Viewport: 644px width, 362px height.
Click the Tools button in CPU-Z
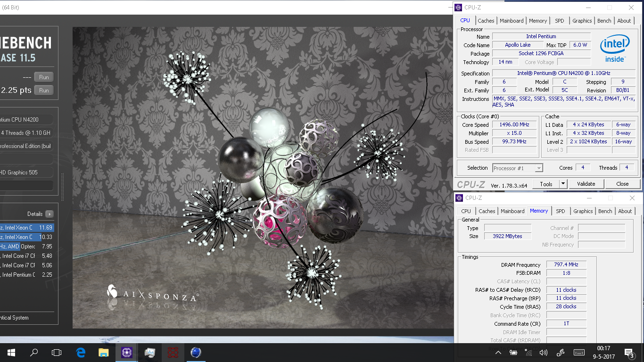coord(546,184)
